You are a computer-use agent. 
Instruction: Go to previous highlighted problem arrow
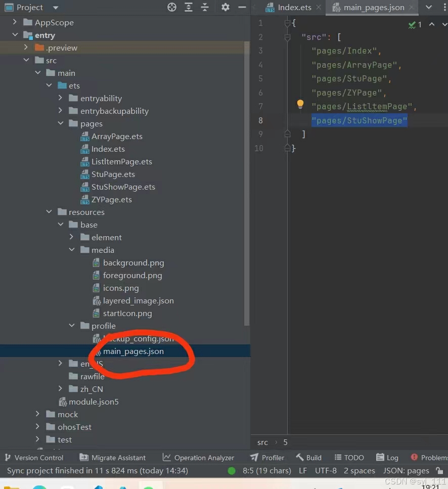point(432,24)
